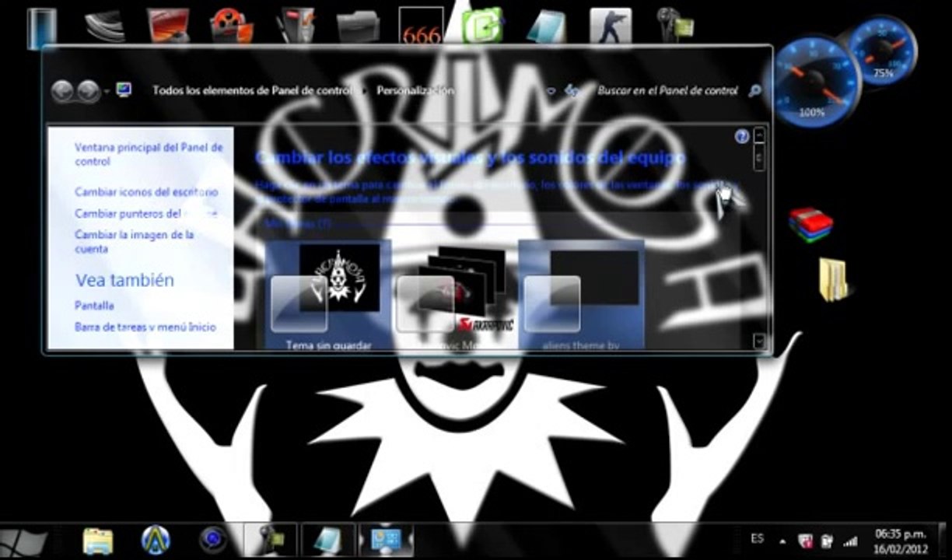The image size is (952, 560).
Task: Open the blue 'A' circle taskbar app
Action: click(156, 541)
